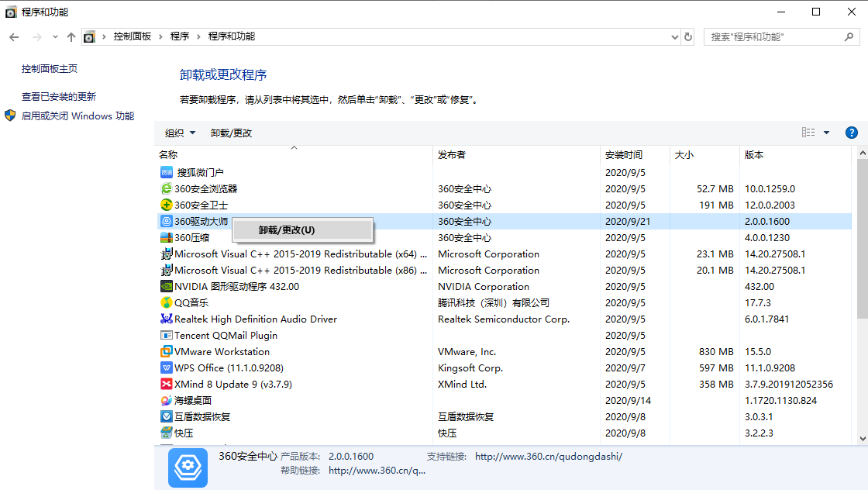Screen dimensions: 868x490
Task: Click the 海螺桌面 icon
Action: 166,400
